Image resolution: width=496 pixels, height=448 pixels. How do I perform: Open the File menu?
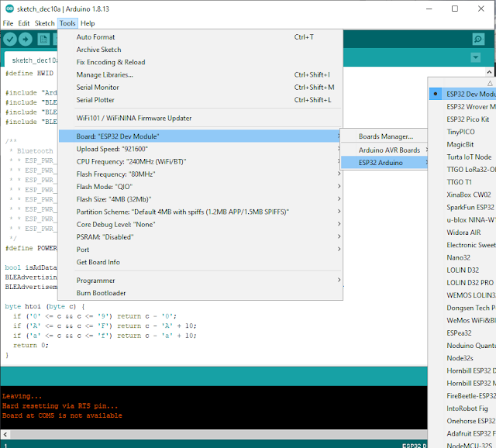click(x=8, y=23)
